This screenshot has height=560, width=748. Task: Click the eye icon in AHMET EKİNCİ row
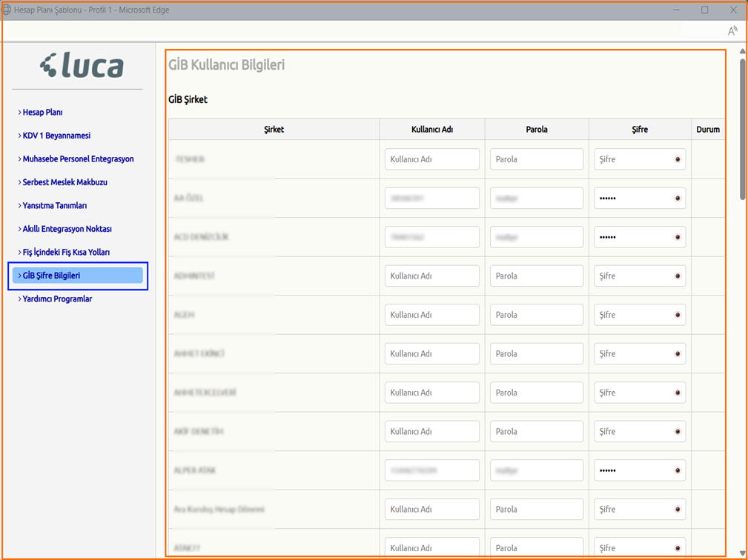(678, 353)
